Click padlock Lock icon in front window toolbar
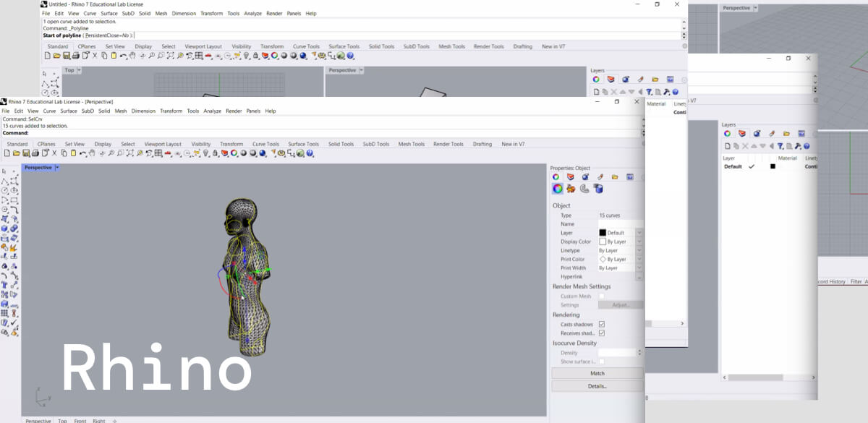This screenshot has width=868, height=423. point(216,153)
